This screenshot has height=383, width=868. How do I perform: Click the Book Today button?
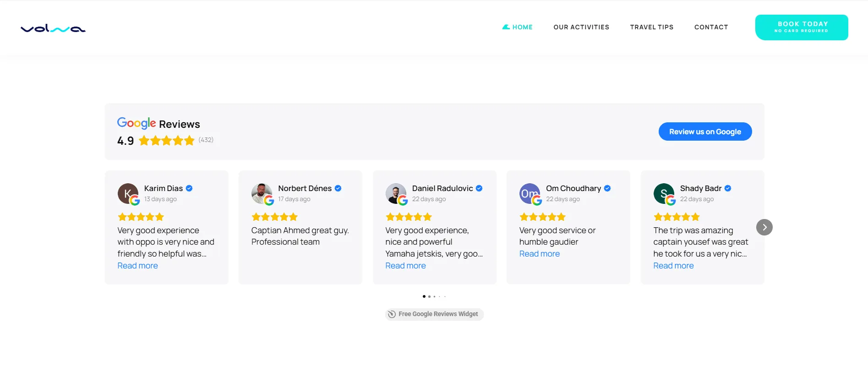(802, 27)
